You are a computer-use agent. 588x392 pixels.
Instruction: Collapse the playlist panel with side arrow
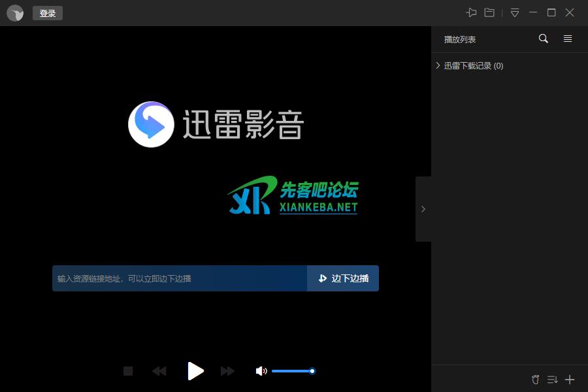pyautogui.click(x=423, y=209)
